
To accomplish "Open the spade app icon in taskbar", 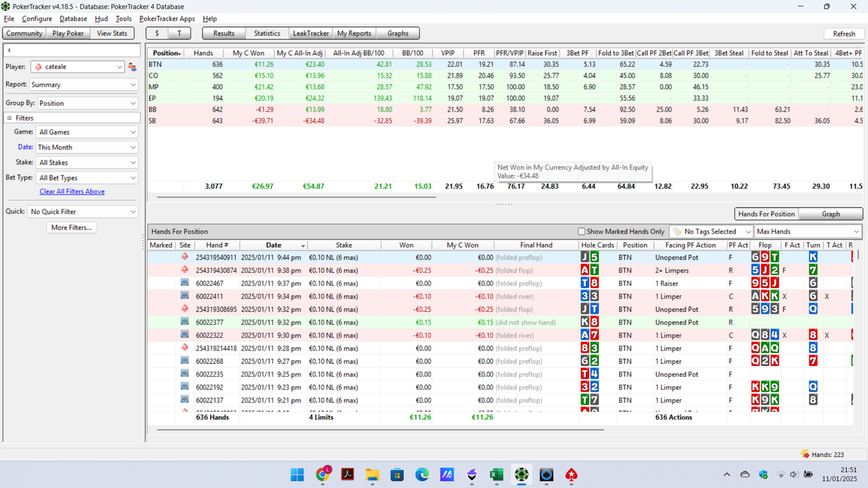I will click(x=547, y=475).
